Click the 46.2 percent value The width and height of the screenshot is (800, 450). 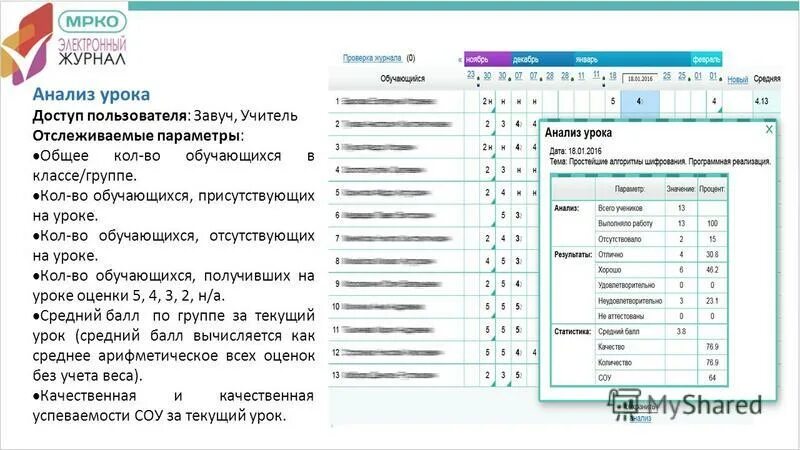click(712, 270)
